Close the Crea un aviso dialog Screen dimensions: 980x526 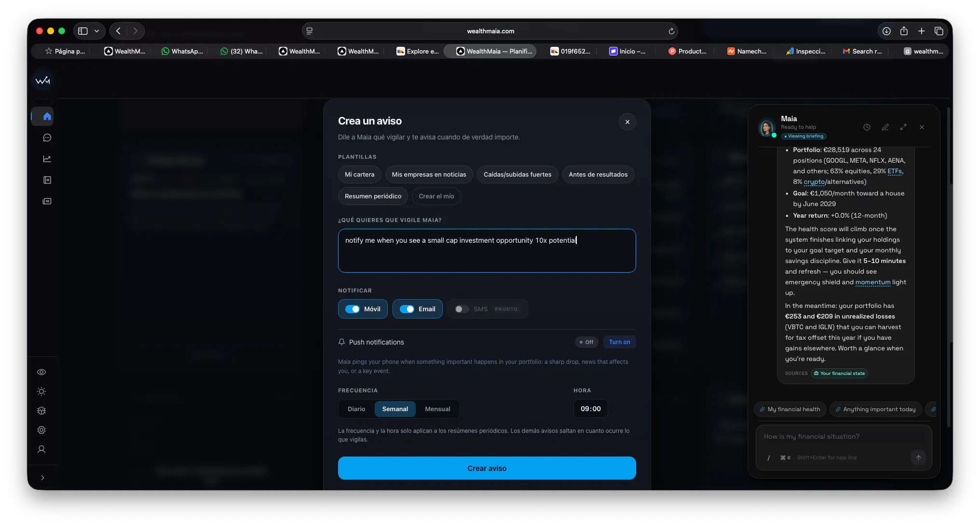[627, 122]
